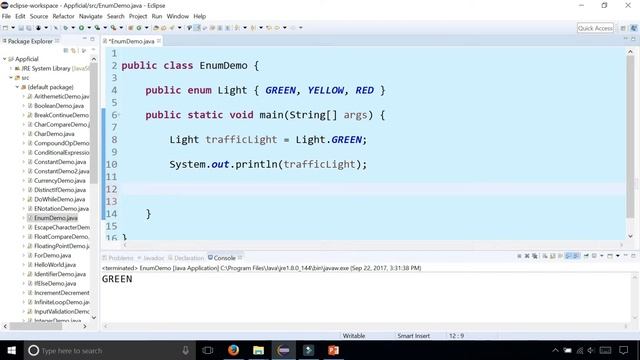The width and height of the screenshot is (640, 360).
Task: Expand the ArithemeticDemo.java tree node
Action: (x=24, y=96)
